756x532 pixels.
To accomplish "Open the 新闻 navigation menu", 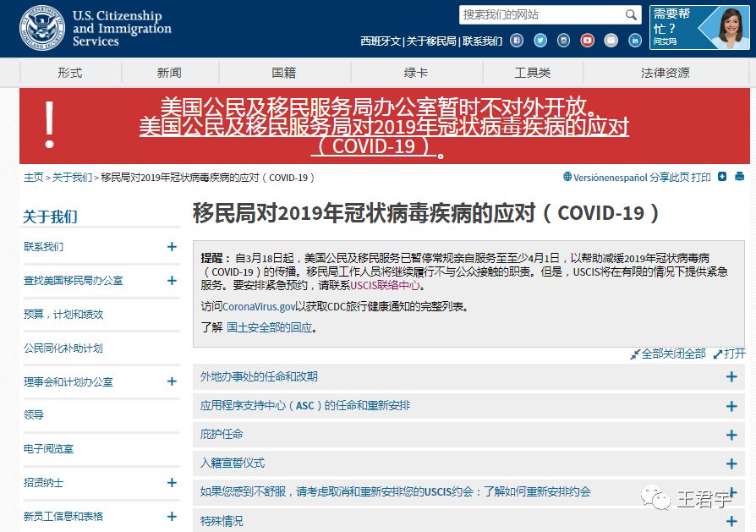I will [169, 73].
